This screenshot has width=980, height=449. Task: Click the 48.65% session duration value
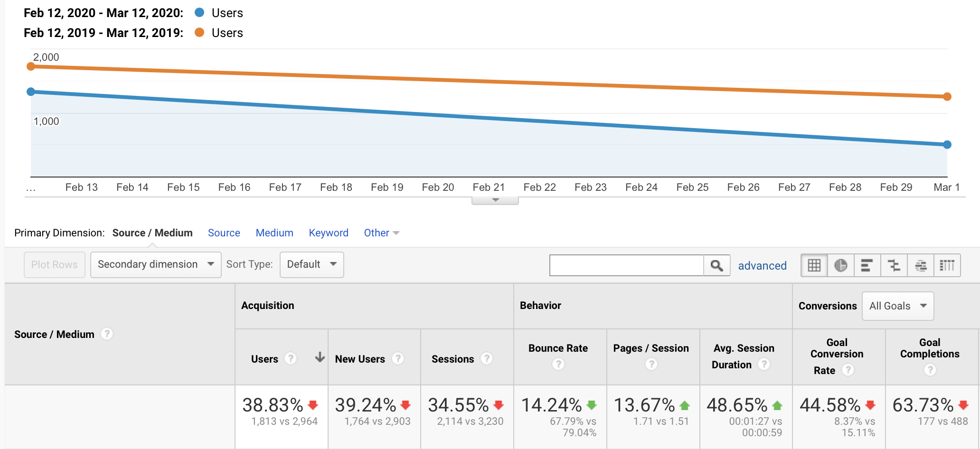pos(737,405)
